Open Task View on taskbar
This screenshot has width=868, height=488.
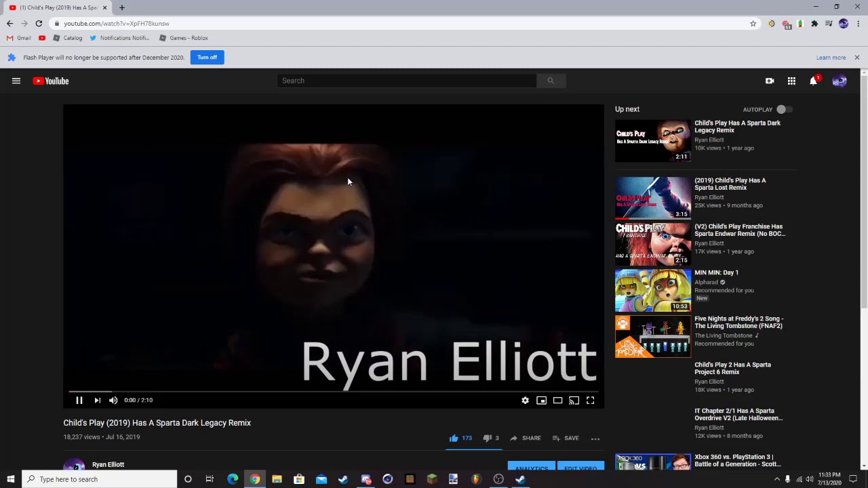click(x=210, y=479)
